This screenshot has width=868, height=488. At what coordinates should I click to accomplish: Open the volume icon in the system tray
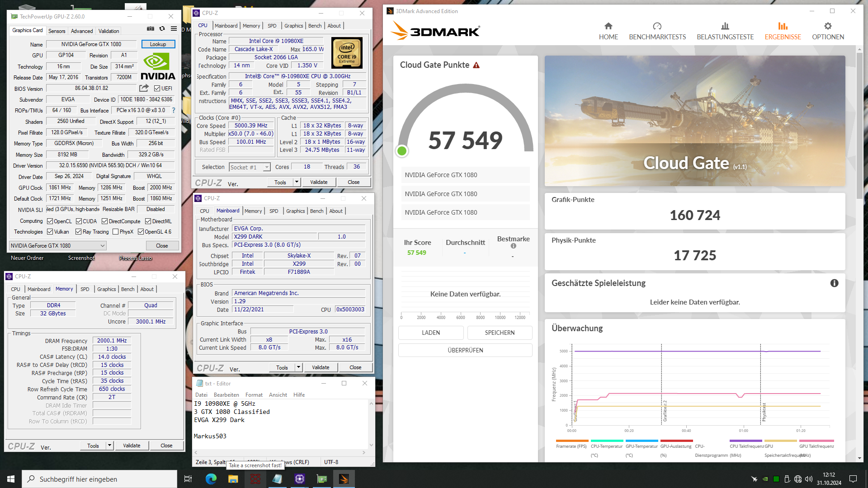coord(809,479)
